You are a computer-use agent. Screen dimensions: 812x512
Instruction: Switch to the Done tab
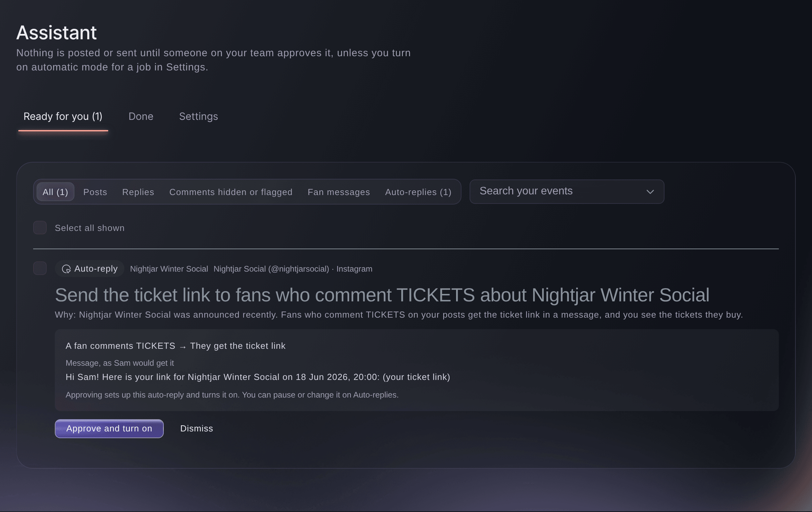coord(141,116)
